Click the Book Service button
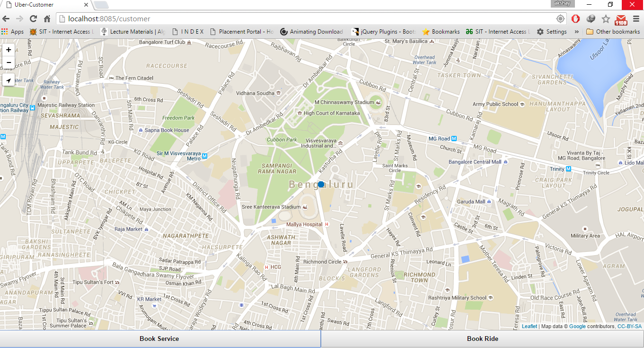This screenshot has height=348, width=644. (159, 339)
